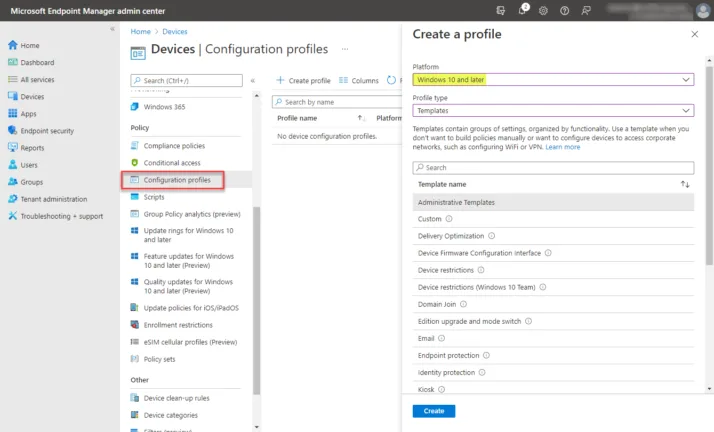This screenshot has width=714, height=432.
Task: Click Create profile toolbar button
Action: [x=303, y=80]
